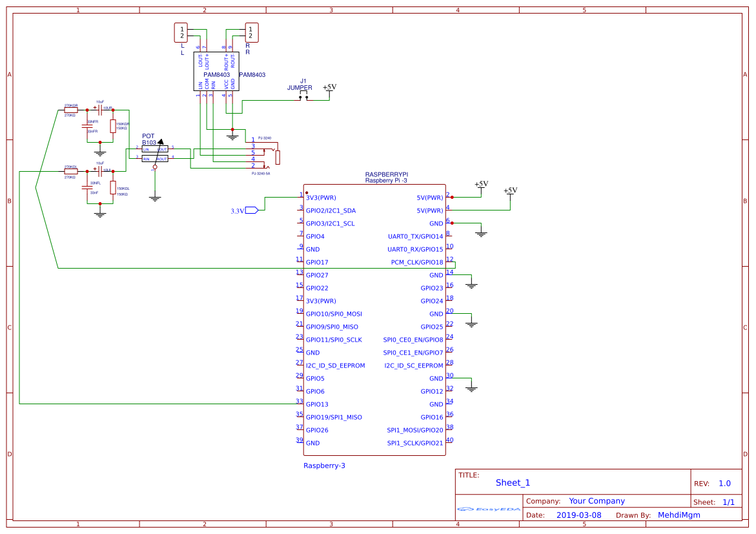Click the Sheet_1 title text

511,482
